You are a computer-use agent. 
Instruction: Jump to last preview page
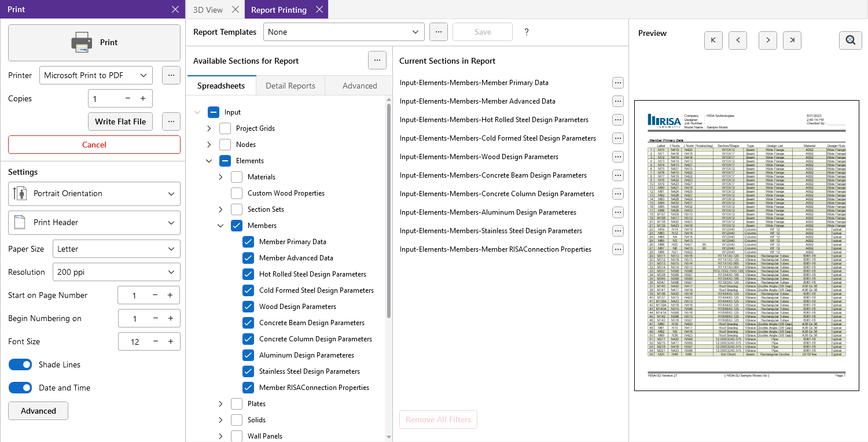tap(792, 40)
